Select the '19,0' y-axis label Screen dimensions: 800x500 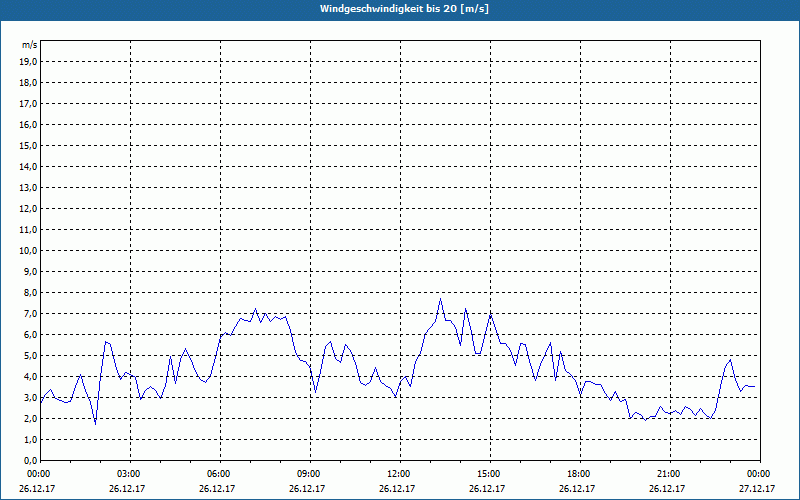pos(28,62)
